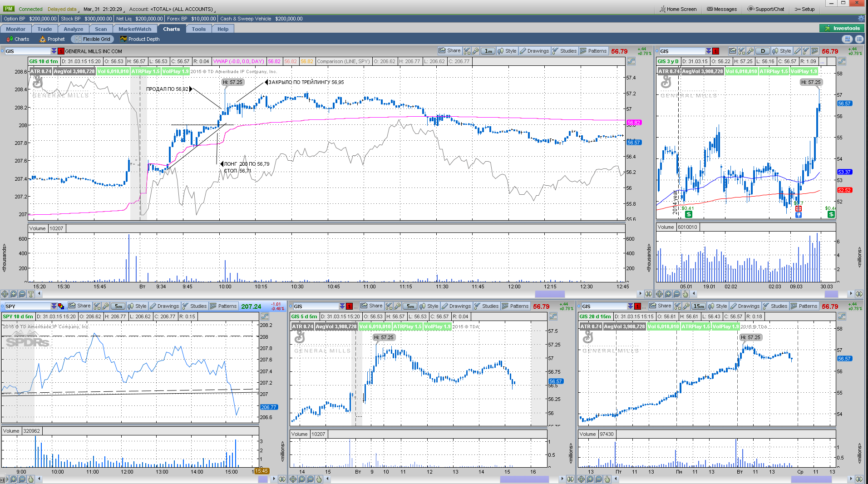Open Style menu of the main GIS chart

click(507, 51)
